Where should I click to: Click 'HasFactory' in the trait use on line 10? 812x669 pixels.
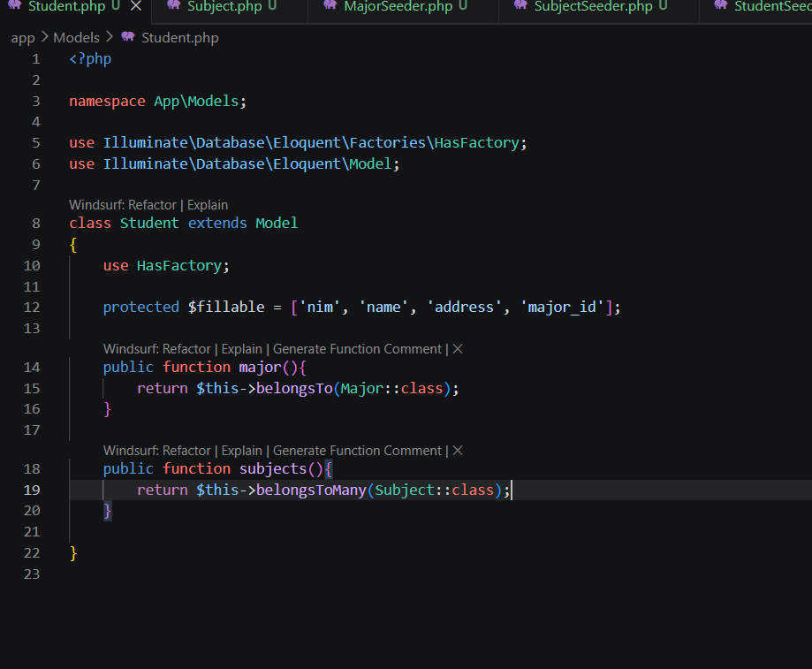(179, 266)
